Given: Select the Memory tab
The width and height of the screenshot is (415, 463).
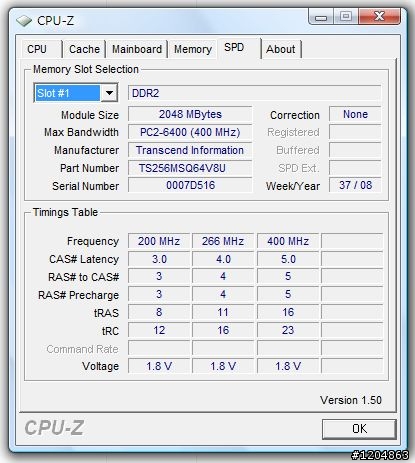Looking at the screenshot, I should click(x=193, y=49).
